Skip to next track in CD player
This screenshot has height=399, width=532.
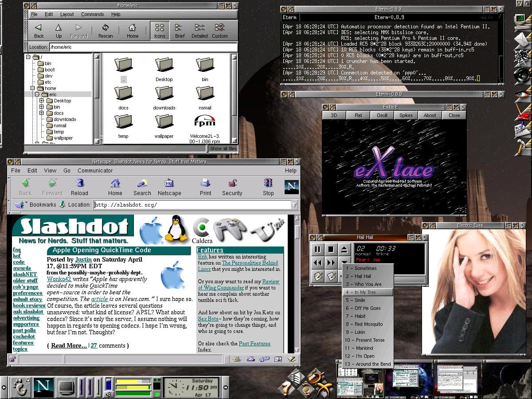click(x=331, y=263)
